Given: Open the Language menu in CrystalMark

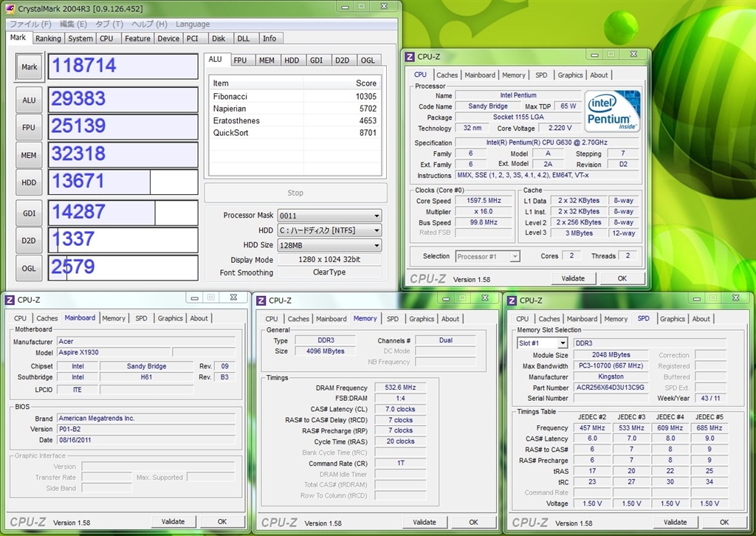Looking at the screenshot, I should click(x=193, y=24).
